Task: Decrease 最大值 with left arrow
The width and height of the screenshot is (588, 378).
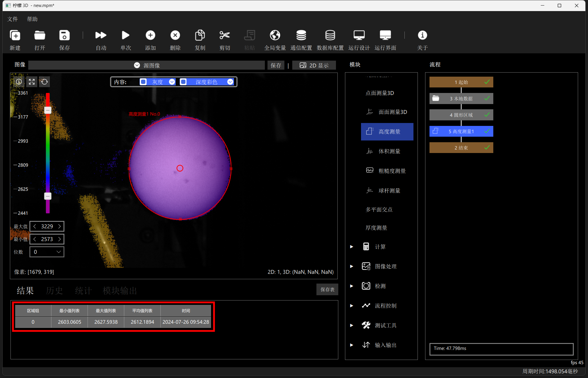Action: (x=35, y=226)
